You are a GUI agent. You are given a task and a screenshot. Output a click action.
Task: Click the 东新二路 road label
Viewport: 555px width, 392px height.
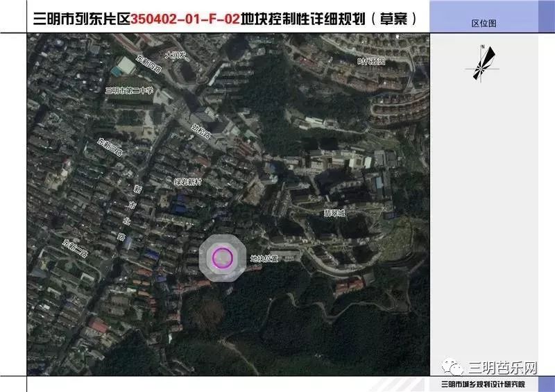point(75,248)
